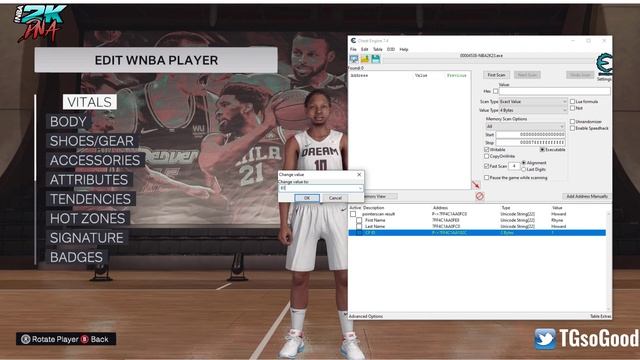Screen dimensions: 640x360
Task: Select TENDENCIES in the edit menu
Action: pos(91,199)
